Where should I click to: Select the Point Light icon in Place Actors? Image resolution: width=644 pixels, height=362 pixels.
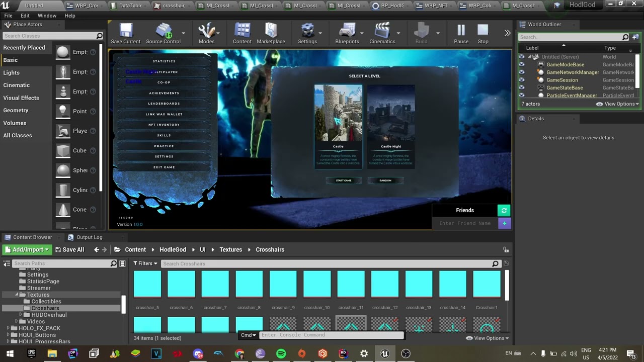pos(63,111)
